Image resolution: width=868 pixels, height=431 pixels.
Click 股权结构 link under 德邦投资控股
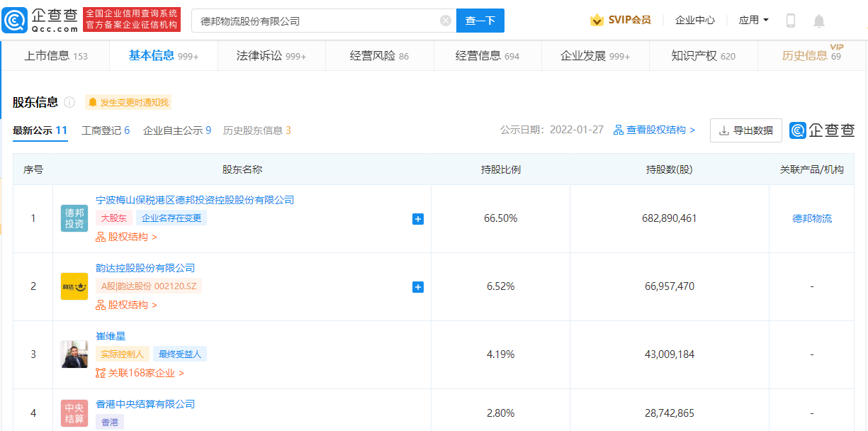click(127, 237)
